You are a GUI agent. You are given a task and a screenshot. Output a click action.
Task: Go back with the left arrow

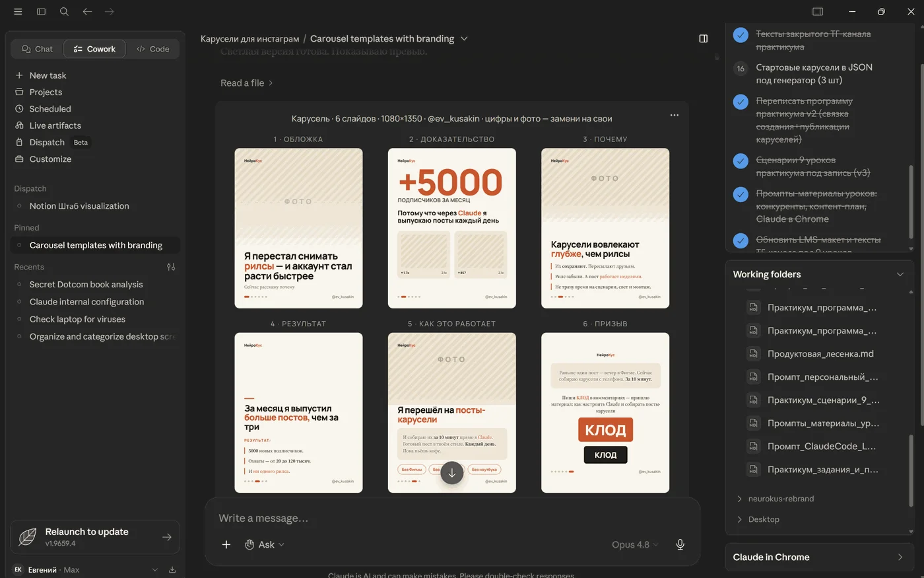87,11
